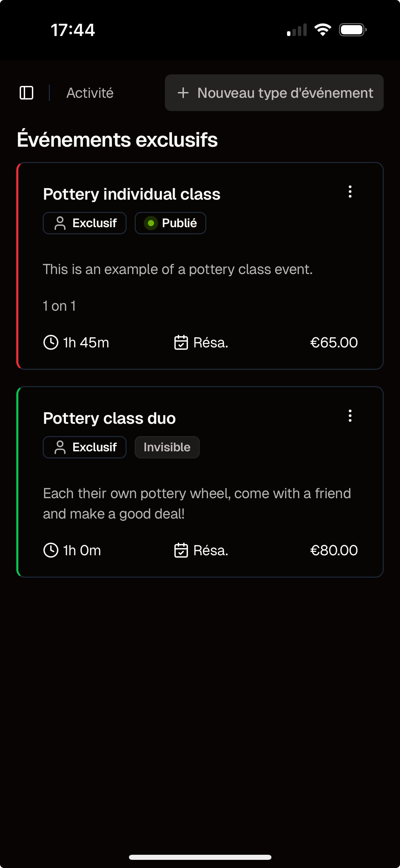Click calendar Résa. icon in duo class card
The width and height of the screenshot is (400, 868).
coord(181,550)
